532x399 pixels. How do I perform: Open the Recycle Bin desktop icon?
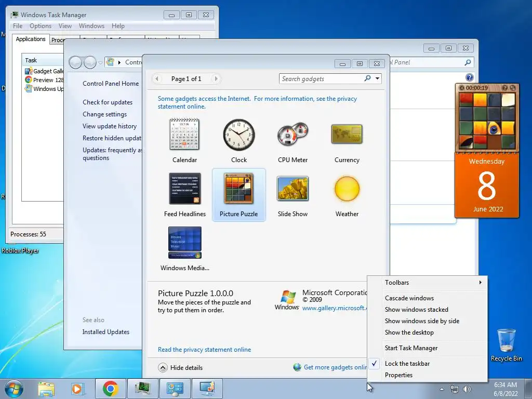506,345
